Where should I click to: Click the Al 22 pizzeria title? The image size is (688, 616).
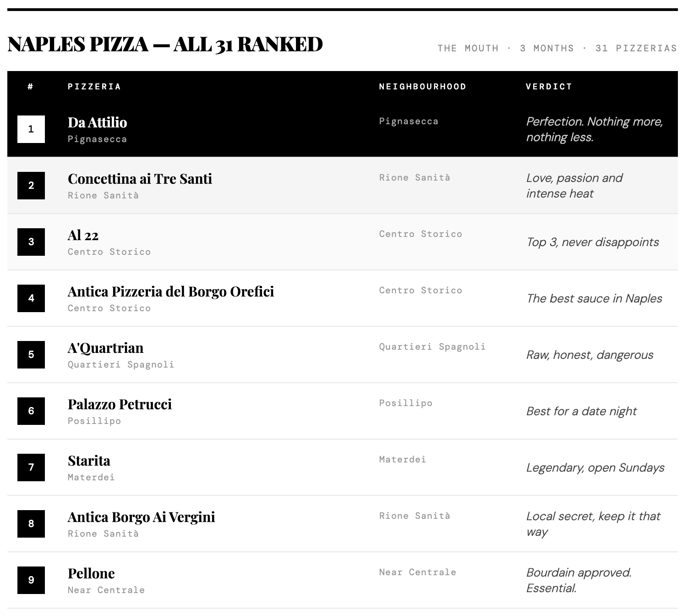[x=83, y=235]
